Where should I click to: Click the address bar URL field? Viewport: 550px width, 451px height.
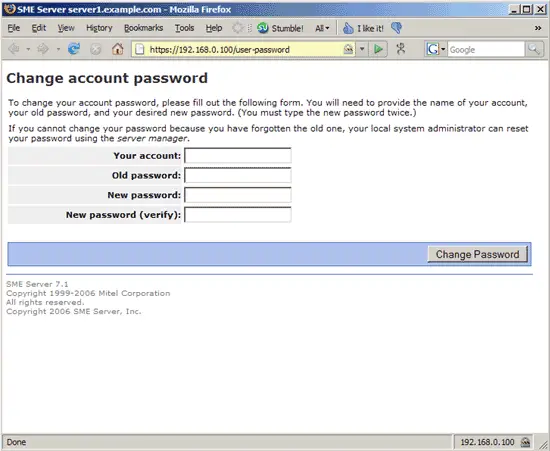tap(244, 49)
